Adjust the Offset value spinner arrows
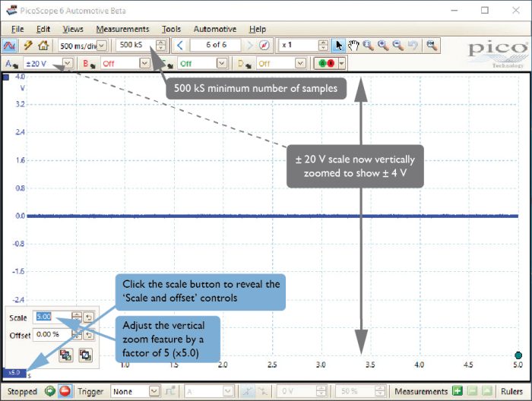 coord(77,335)
